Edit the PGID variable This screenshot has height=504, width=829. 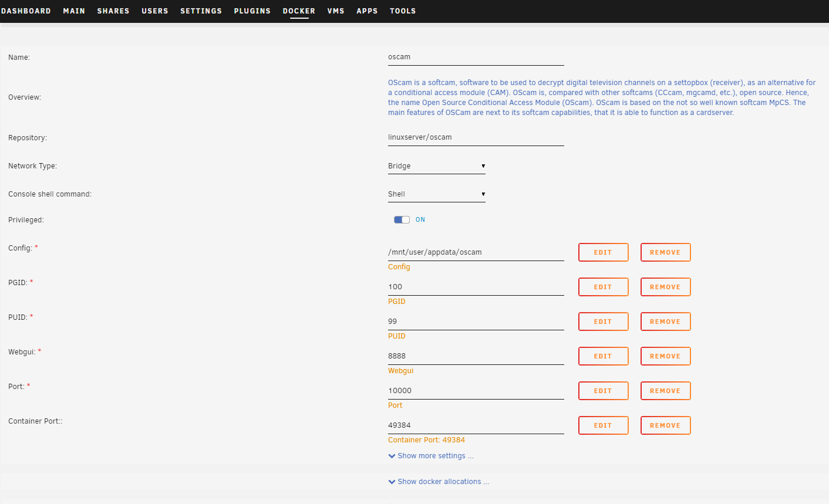point(603,287)
